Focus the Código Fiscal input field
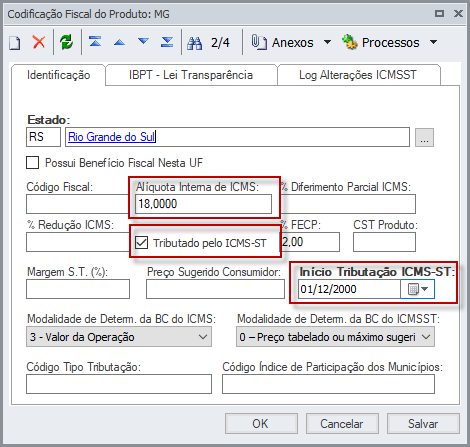The width and height of the screenshot is (470, 447). [77, 204]
